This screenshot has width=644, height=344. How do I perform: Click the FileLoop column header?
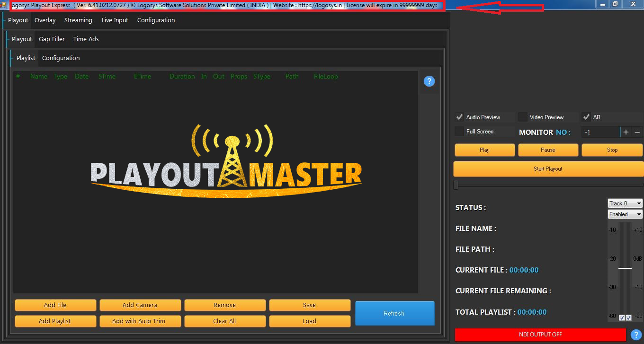(x=326, y=77)
